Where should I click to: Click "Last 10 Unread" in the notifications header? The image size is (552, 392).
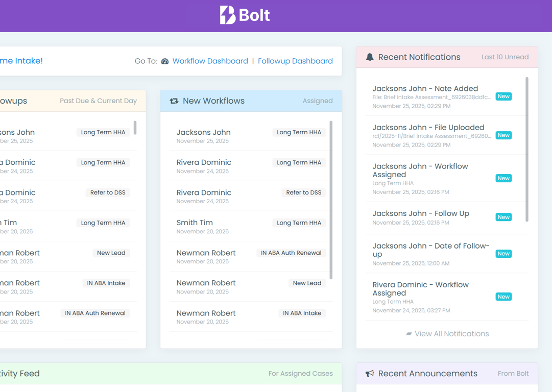pyautogui.click(x=505, y=57)
